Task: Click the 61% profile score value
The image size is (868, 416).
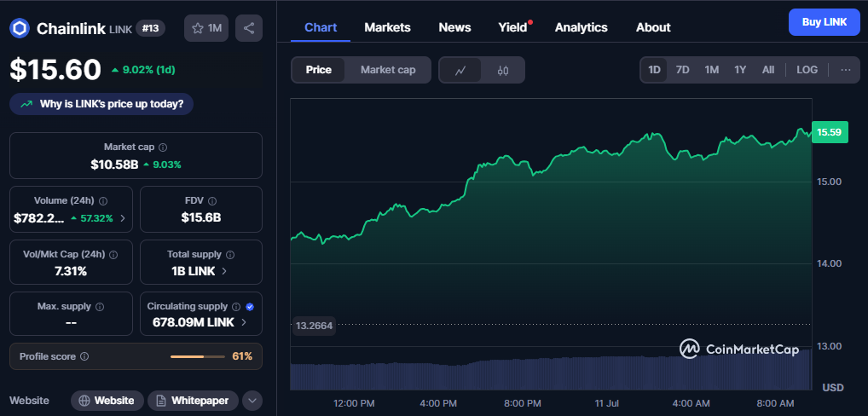Action: coord(242,356)
